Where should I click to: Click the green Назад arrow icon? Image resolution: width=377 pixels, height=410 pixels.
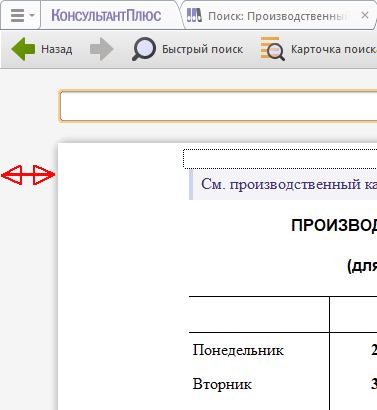23,49
